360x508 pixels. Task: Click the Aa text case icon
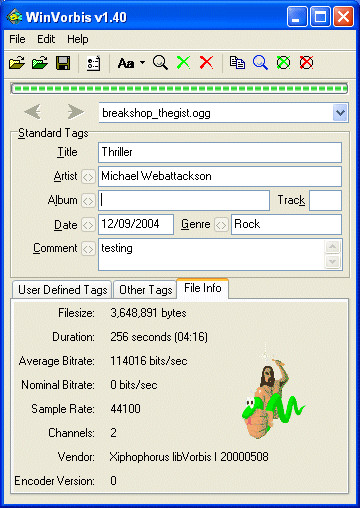(126, 63)
